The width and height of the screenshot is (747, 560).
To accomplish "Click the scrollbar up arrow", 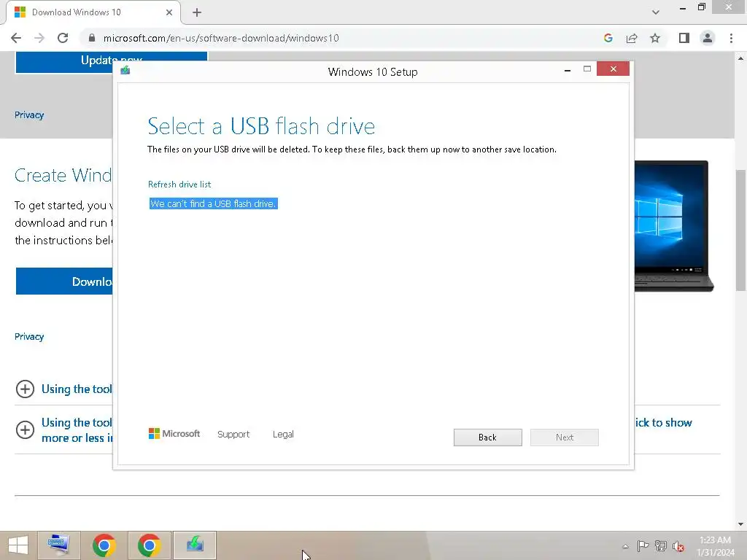I will (740, 58).
